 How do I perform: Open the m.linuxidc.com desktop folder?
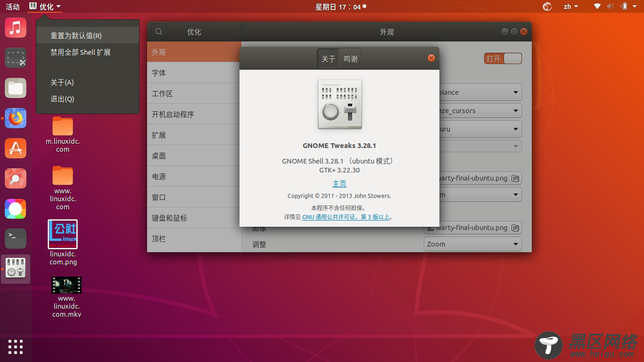point(63,134)
